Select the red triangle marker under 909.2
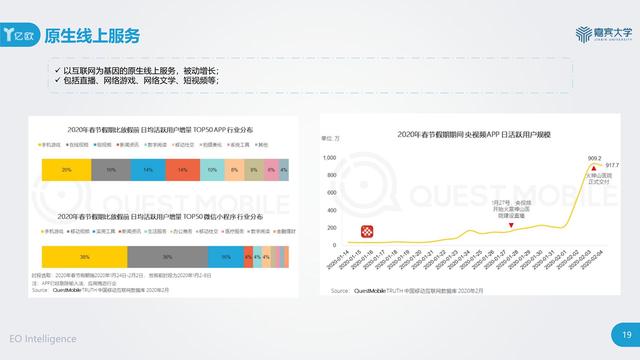The height and width of the screenshot is (360, 640). tap(593, 168)
